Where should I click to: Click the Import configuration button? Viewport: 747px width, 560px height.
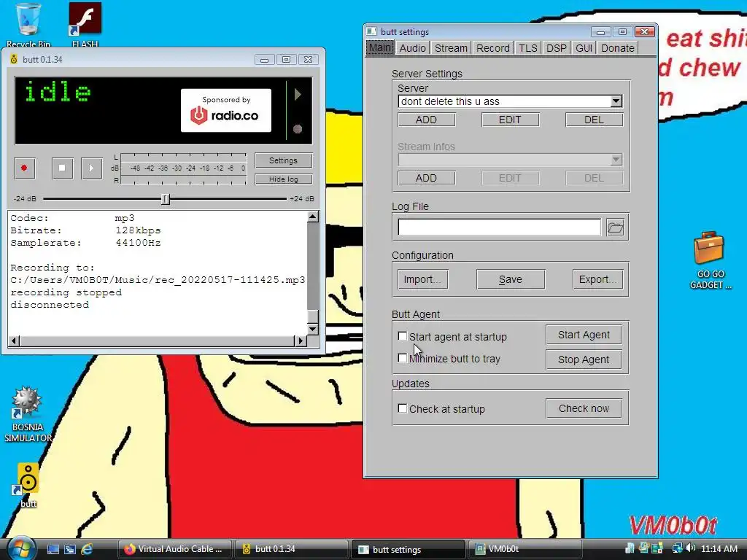(422, 279)
